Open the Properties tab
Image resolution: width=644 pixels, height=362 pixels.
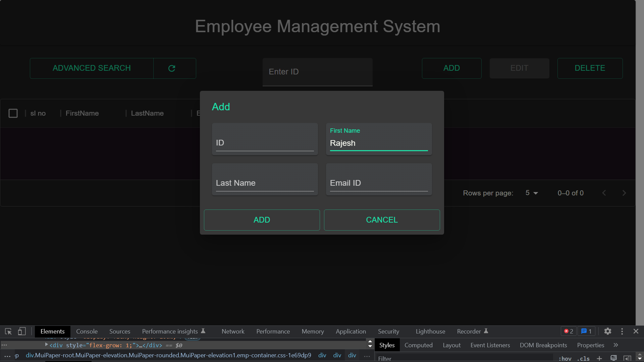591,345
